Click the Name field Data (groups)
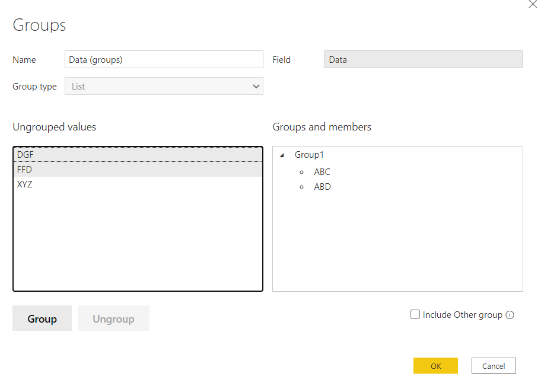This screenshot has height=392, width=541. pyautogui.click(x=164, y=60)
